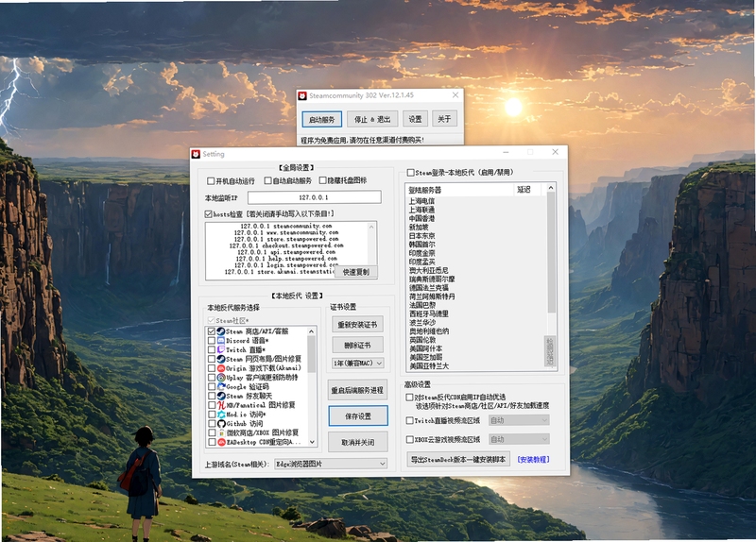
Task: Click the Mod.io 访问 icon
Action: (x=221, y=415)
